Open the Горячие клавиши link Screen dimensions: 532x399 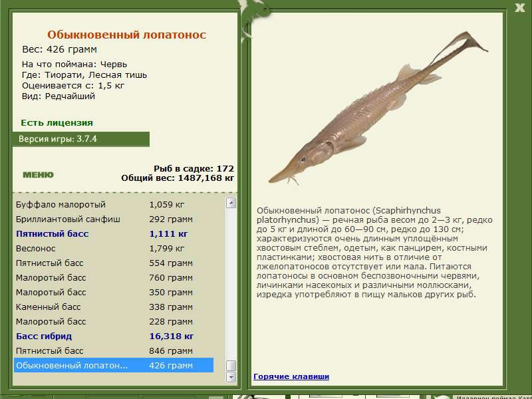291,376
